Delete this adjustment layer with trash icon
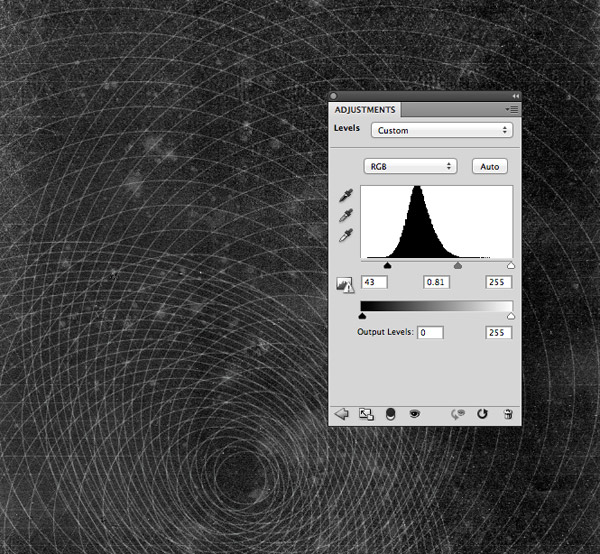Screen dimensions: 600x554 tap(508, 414)
